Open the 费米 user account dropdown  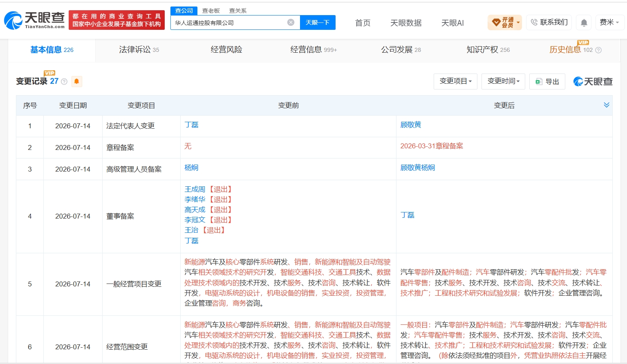point(609,22)
